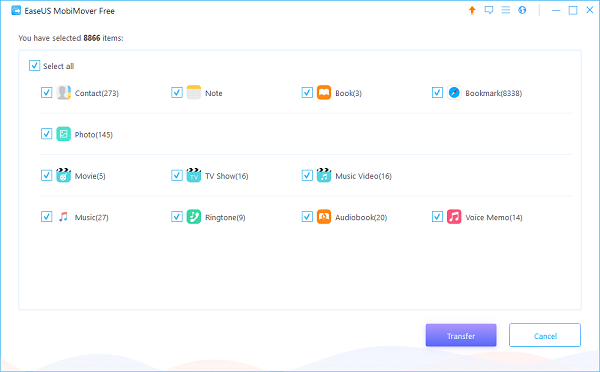Click the Movie(5) label

coord(90,176)
